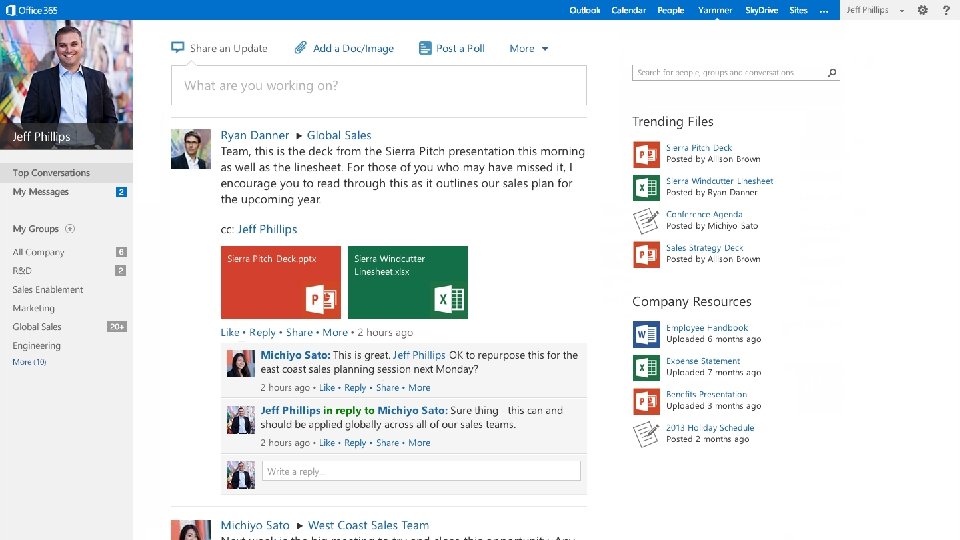
Task: Add a group with the plus icon beside My Groups
Action: pos(70,228)
